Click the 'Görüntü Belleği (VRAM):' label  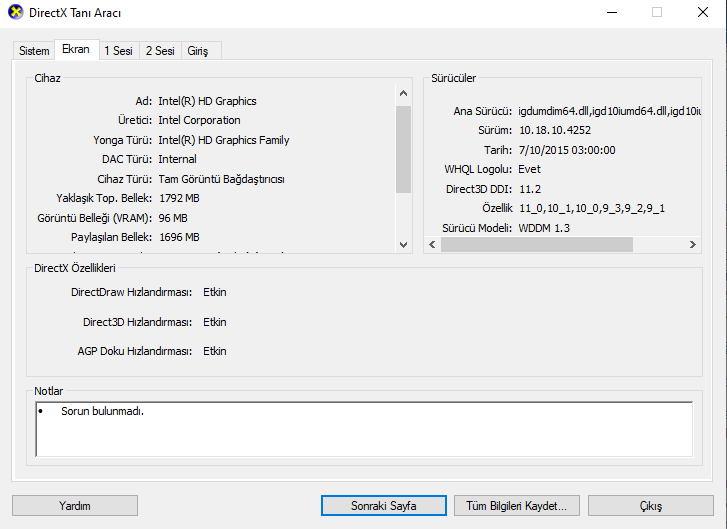coord(95,218)
